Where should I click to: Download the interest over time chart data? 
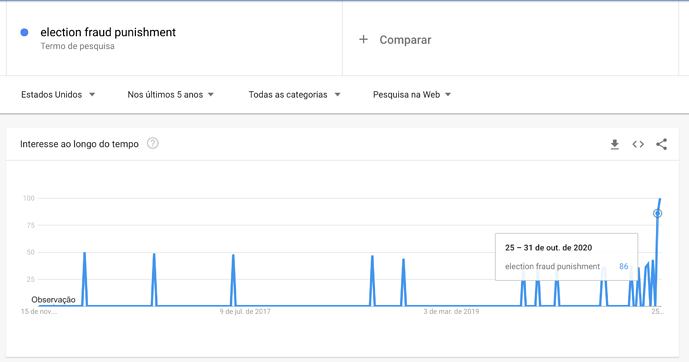[615, 144]
